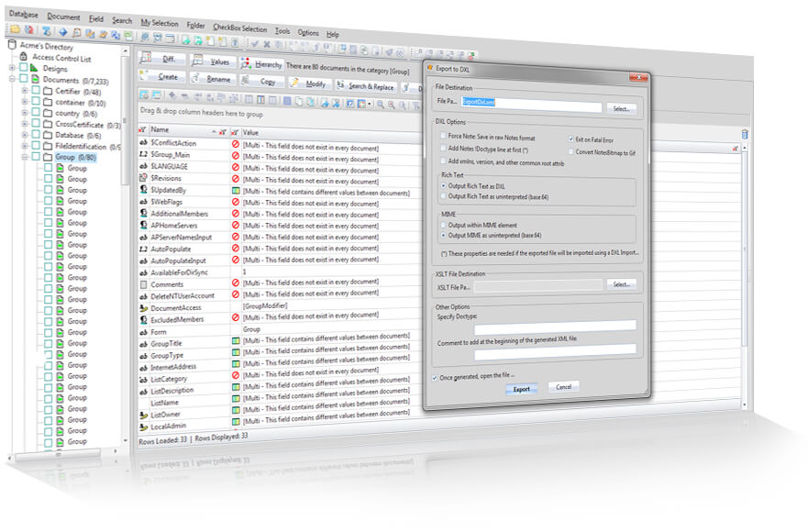Viewport: 808px width, 532px height.
Task: Click the Rename field tool
Action: (x=212, y=79)
